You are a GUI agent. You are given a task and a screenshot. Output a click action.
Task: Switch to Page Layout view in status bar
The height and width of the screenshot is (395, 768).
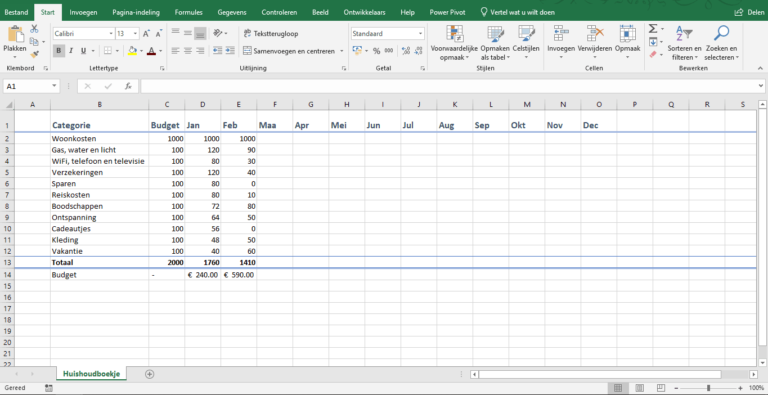(639, 388)
